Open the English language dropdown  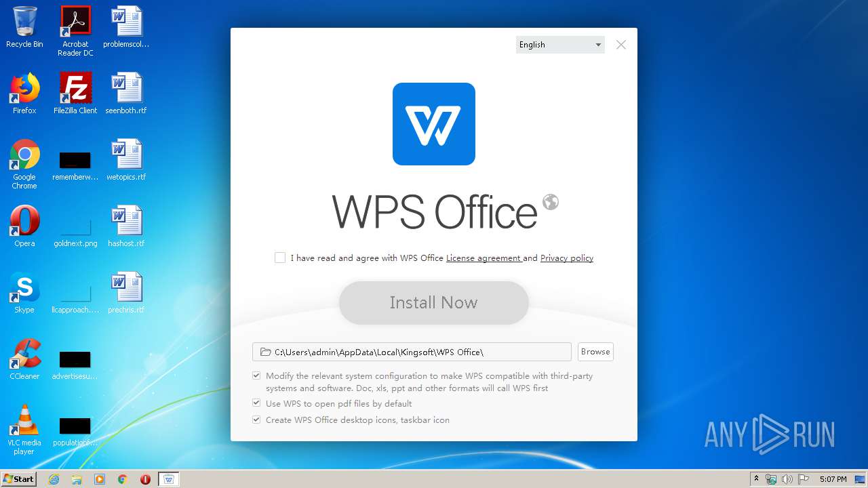click(x=560, y=45)
